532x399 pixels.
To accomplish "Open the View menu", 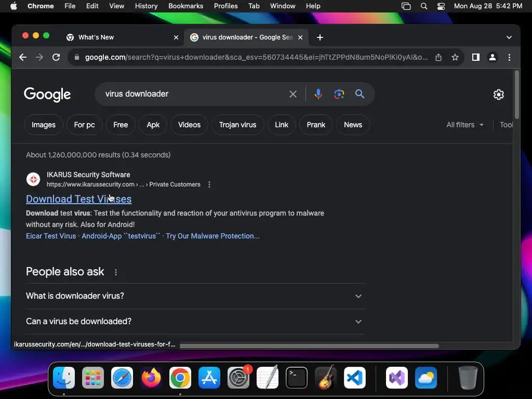I will click(x=116, y=6).
